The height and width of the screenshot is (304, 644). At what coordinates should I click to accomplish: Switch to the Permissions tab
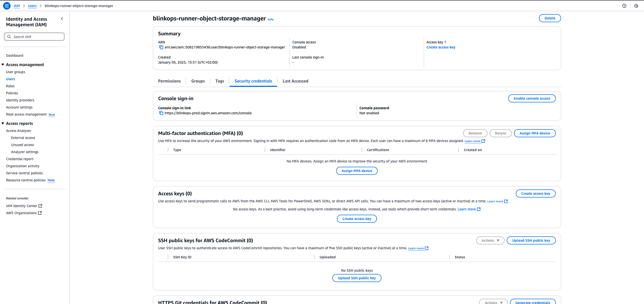(169, 81)
